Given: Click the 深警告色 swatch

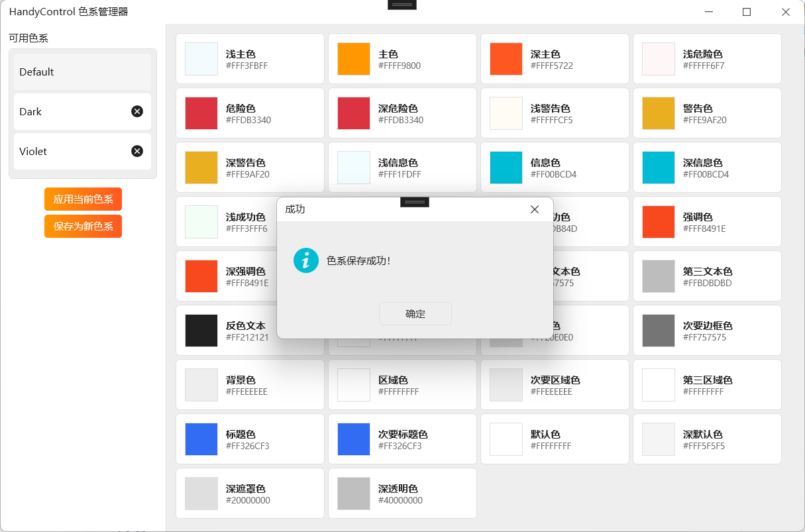Looking at the screenshot, I should click(x=201, y=168).
